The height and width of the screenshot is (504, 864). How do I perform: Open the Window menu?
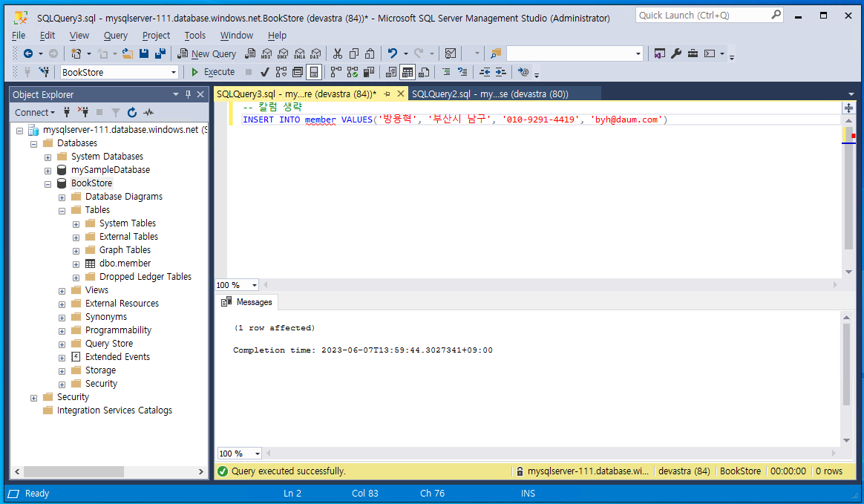click(236, 35)
